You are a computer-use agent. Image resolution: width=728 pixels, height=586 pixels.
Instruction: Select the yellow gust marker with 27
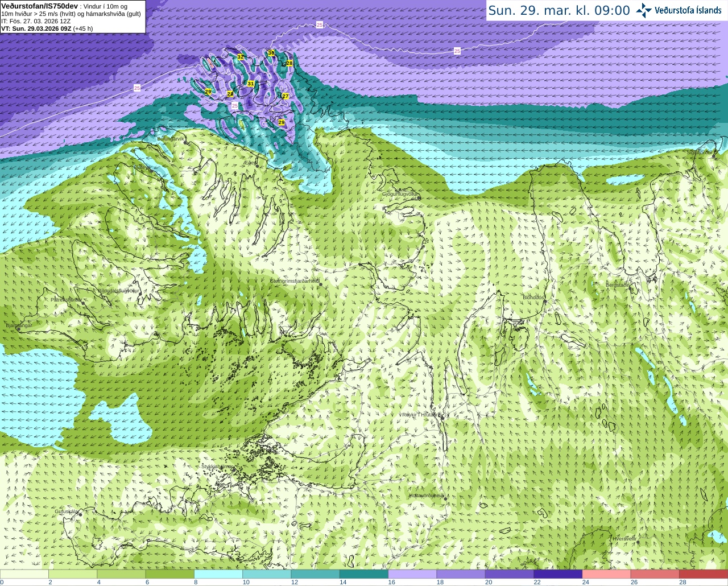pyautogui.click(x=286, y=96)
